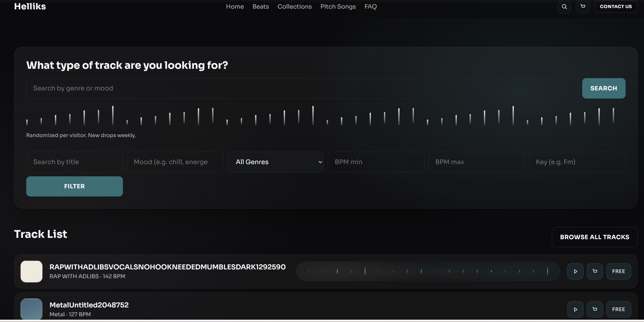This screenshot has height=322, width=644.
Task: Focus the Search by genre or mood field
Action: coord(302,88)
